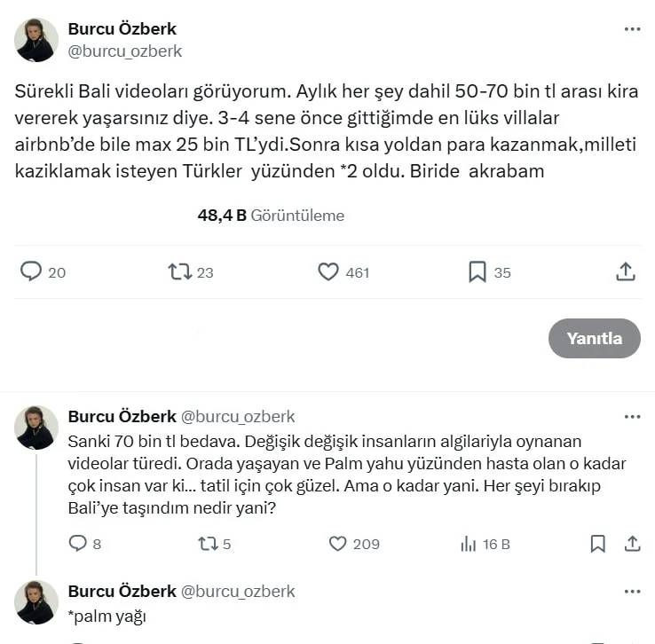The width and height of the screenshot is (655, 644).
Task: Share the main tweet via upload icon
Action: (626, 271)
